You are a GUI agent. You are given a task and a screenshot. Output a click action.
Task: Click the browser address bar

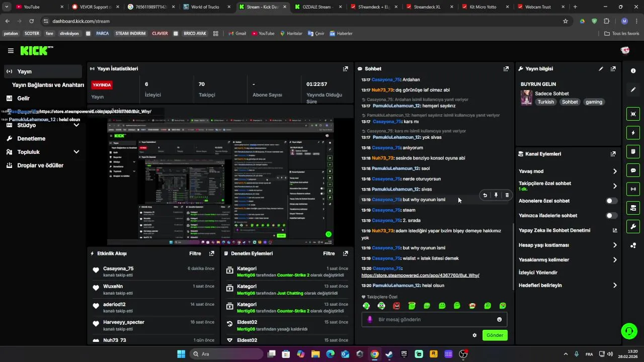coord(302,21)
